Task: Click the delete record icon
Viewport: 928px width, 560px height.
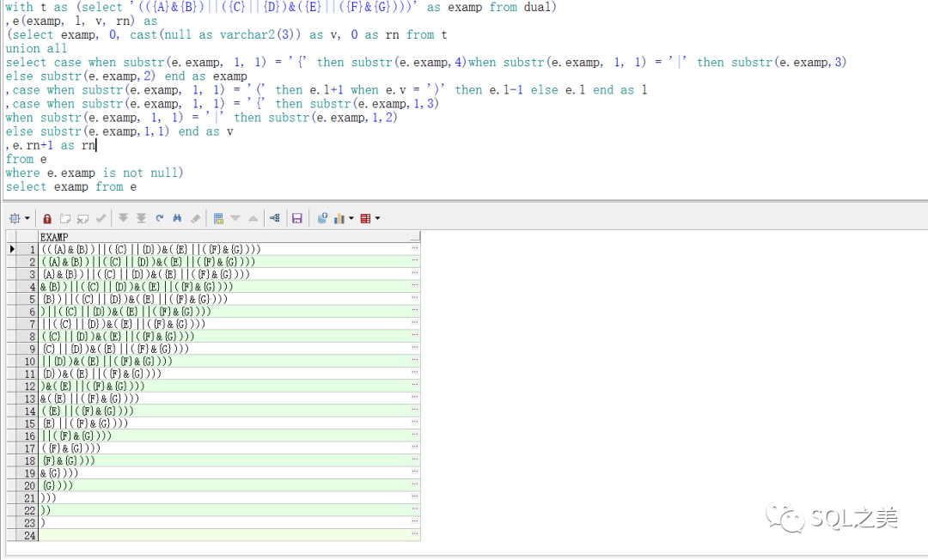Action: tap(82, 218)
